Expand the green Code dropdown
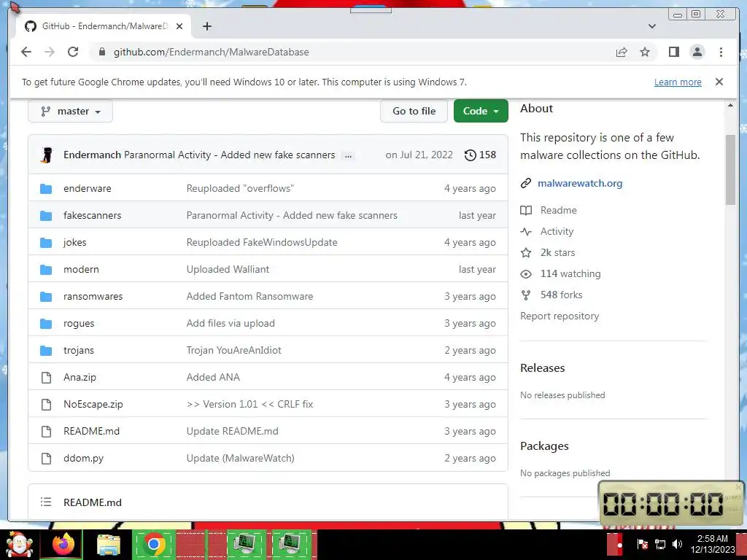 tap(481, 111)
